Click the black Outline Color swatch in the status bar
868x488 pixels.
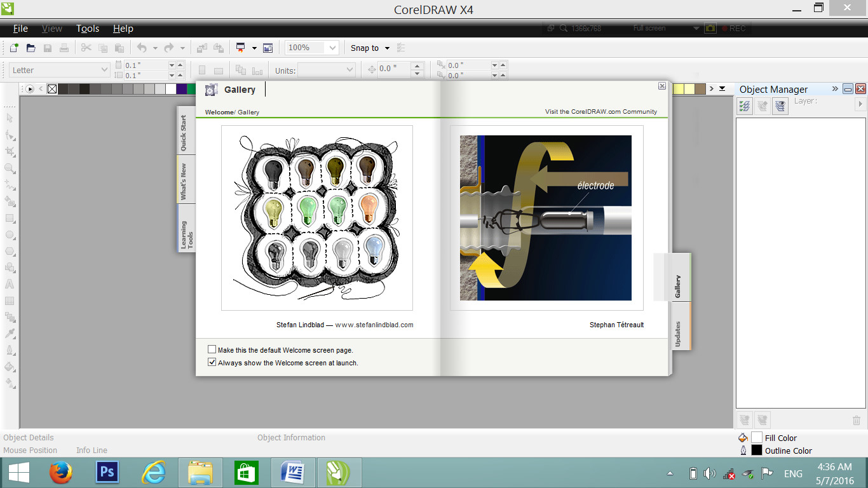click(x=756, y=451)
